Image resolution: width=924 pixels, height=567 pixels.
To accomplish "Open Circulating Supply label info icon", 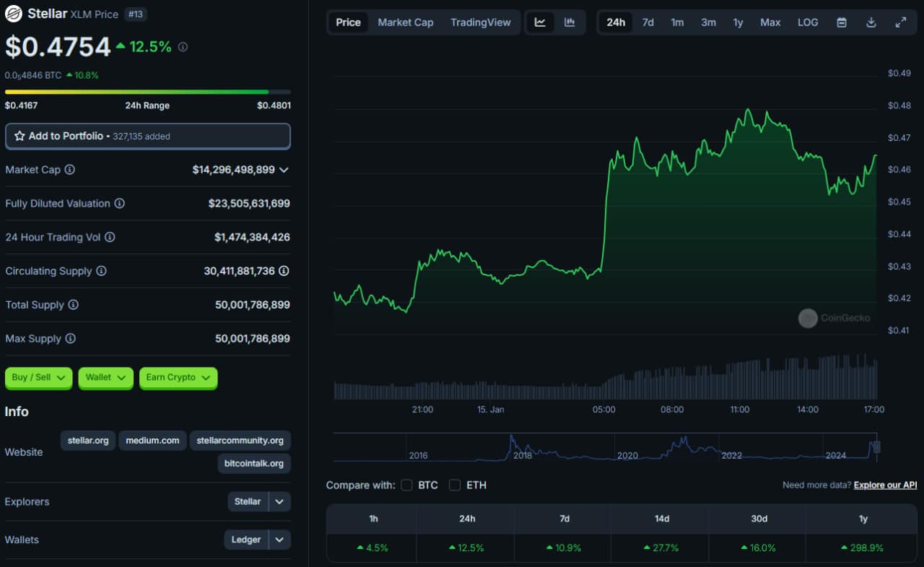I will tap(101, 271).
